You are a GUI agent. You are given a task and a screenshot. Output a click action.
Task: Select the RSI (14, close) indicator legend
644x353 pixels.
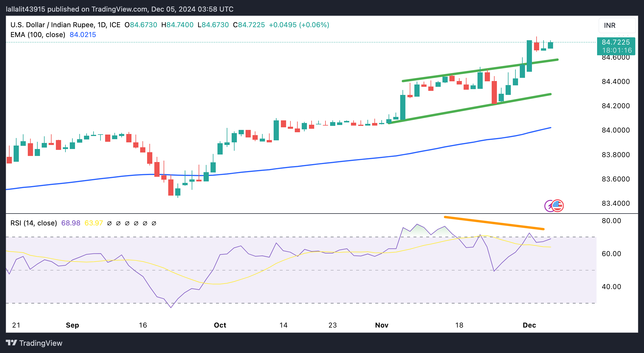[x=34, y=223]
